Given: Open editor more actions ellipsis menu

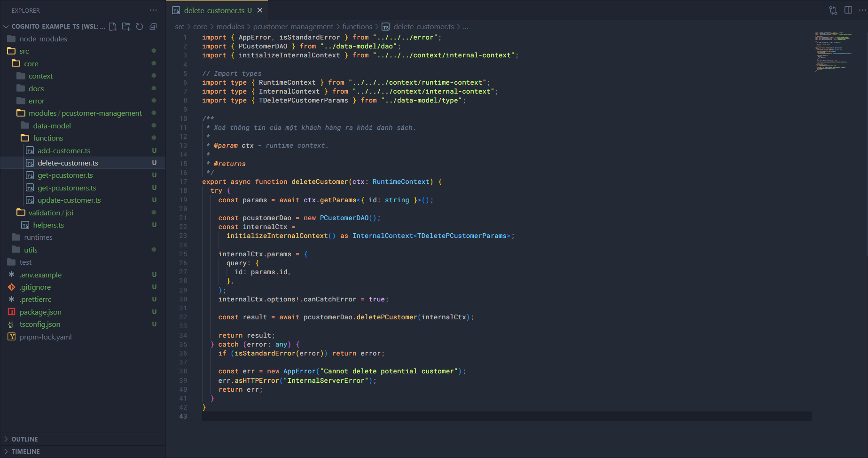Looking at the screenshot, I should [862, 10].
